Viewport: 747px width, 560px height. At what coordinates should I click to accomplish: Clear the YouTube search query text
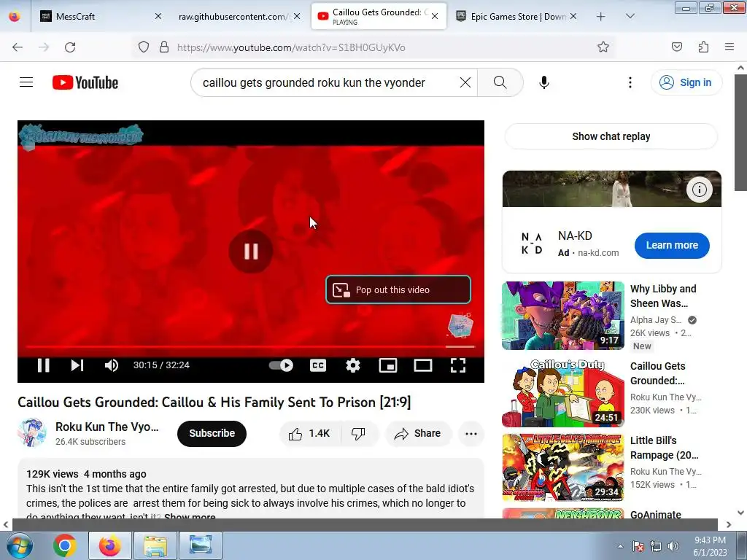point(465,82)
